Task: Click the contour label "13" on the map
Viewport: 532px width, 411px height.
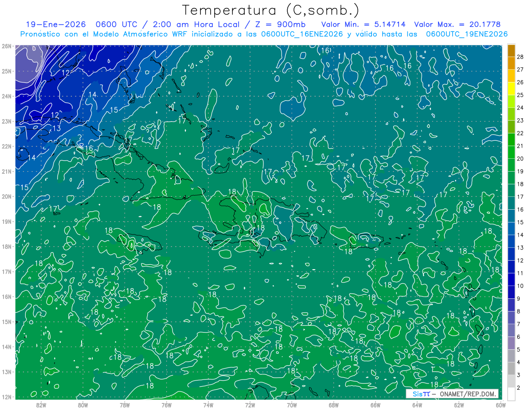Action: point(56,129)
